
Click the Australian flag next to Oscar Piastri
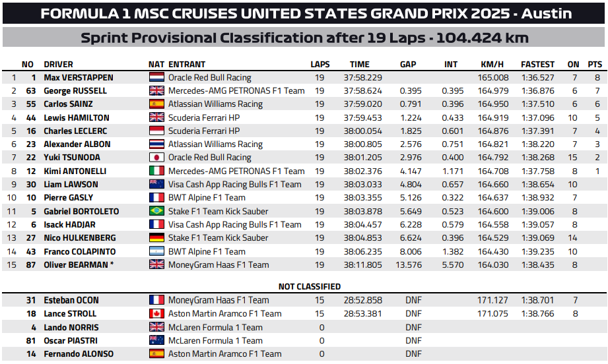coord(156,340)
